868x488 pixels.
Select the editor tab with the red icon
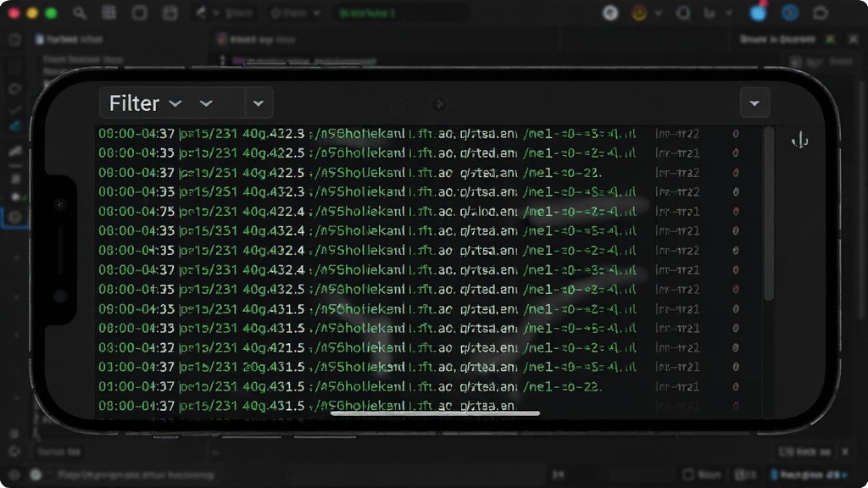pyautogui.click(x=258, y=40)
